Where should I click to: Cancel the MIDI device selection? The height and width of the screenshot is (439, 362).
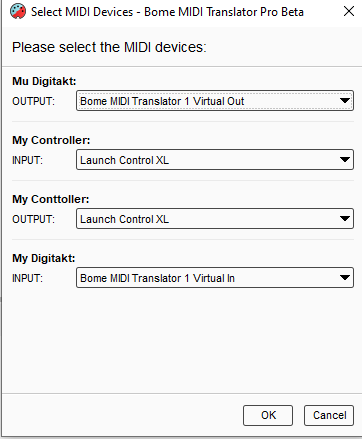click(329, 415)
